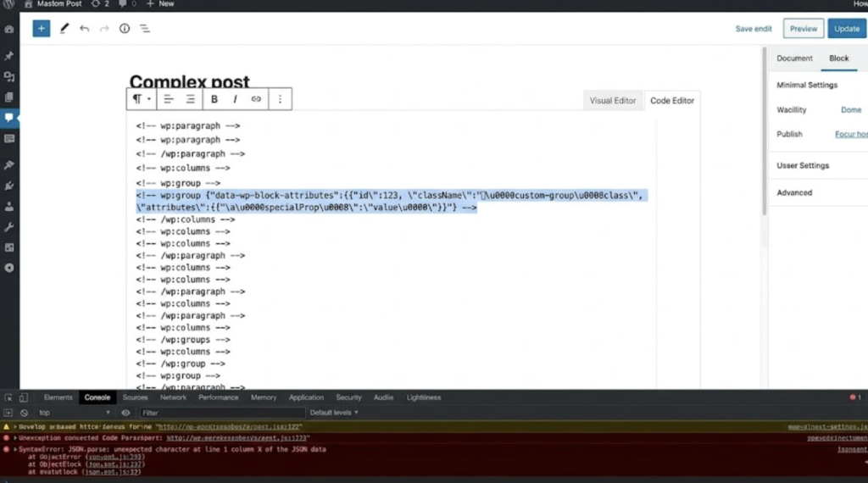Click the Publish date link

pyautogui.click(x=851, y=135)
